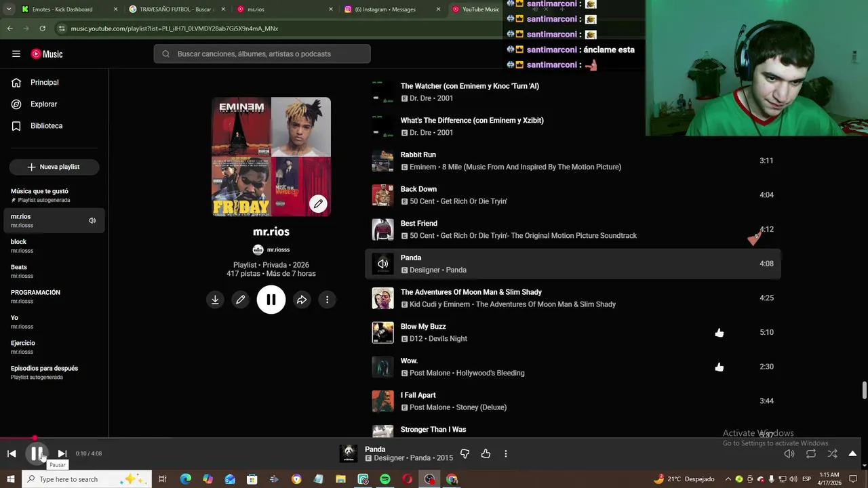
Task: Open Spotify from the taskbar
Action: [x=385, y=479]
